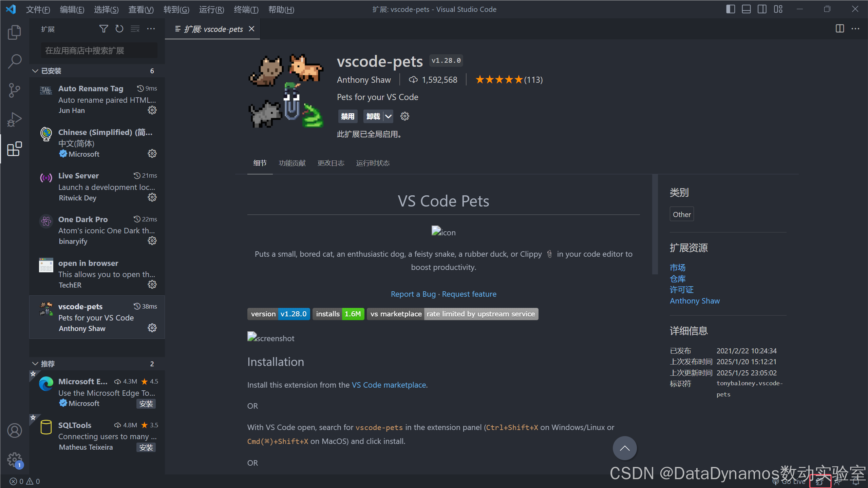Click the 禁用 button for vscode-pets

(x=347, y=116)
